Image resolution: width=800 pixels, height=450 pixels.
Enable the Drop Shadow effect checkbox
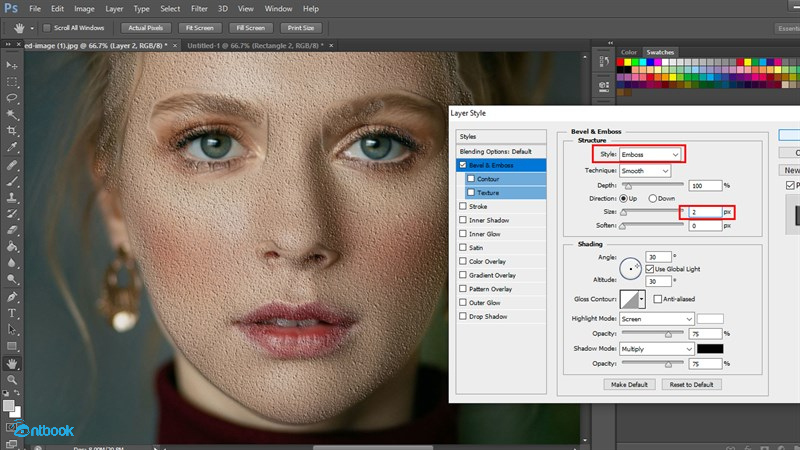pyautogui.click(x=462, y=316)
